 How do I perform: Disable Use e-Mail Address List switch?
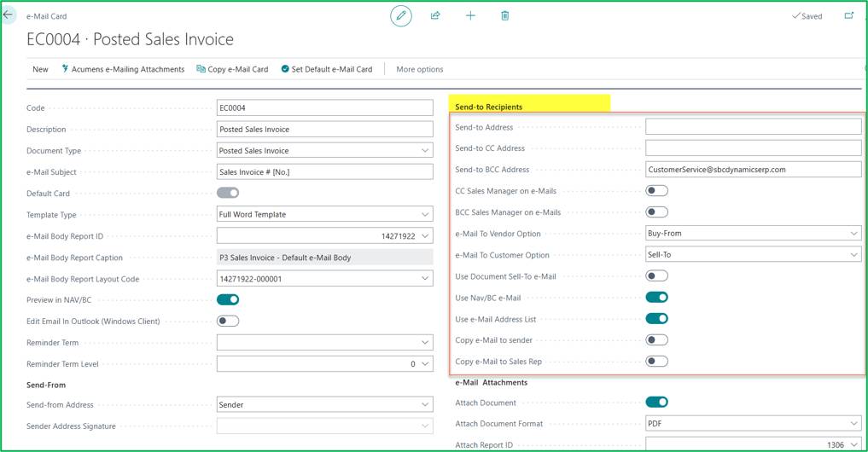[x=656, y=318]
